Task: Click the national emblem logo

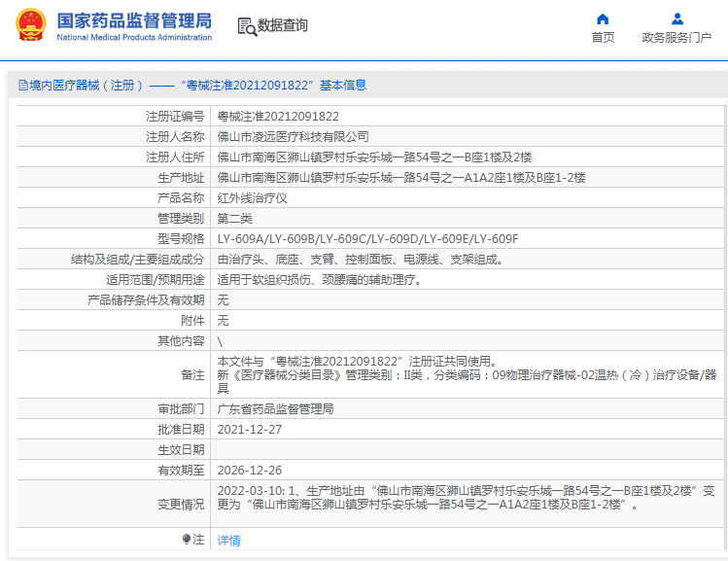Action: coord(31,26)
